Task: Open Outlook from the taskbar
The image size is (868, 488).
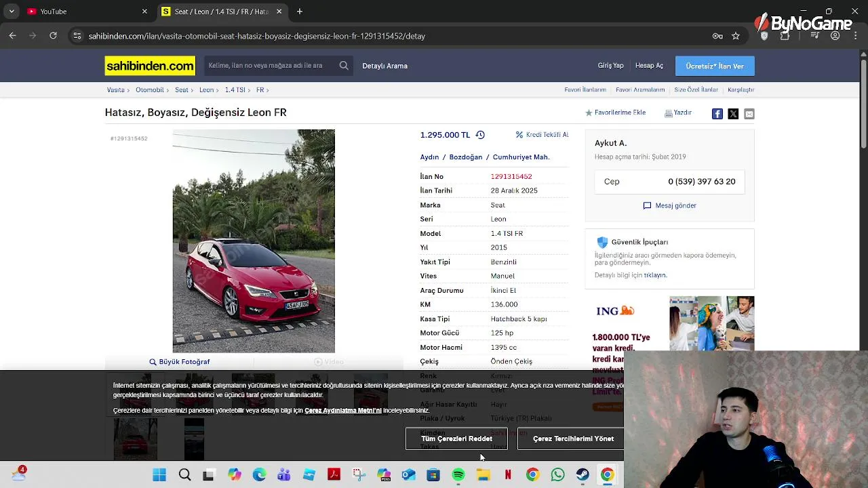Action: coord(408,475)
